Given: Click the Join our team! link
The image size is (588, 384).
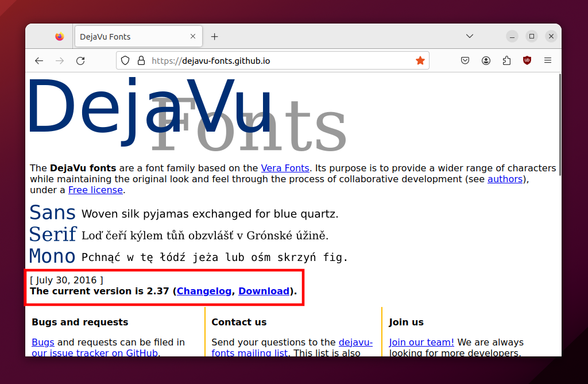Looking at the screenshot, I should click(x=421, y=343).
